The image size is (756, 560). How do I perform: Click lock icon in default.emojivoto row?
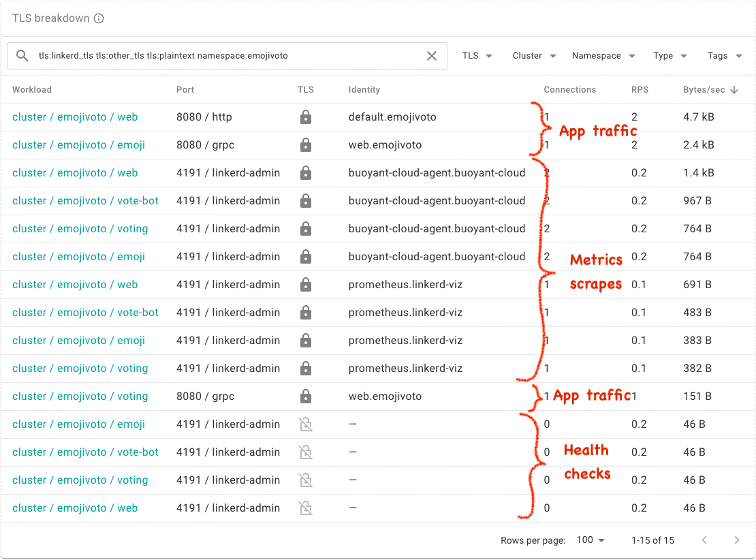coord(306,117)
